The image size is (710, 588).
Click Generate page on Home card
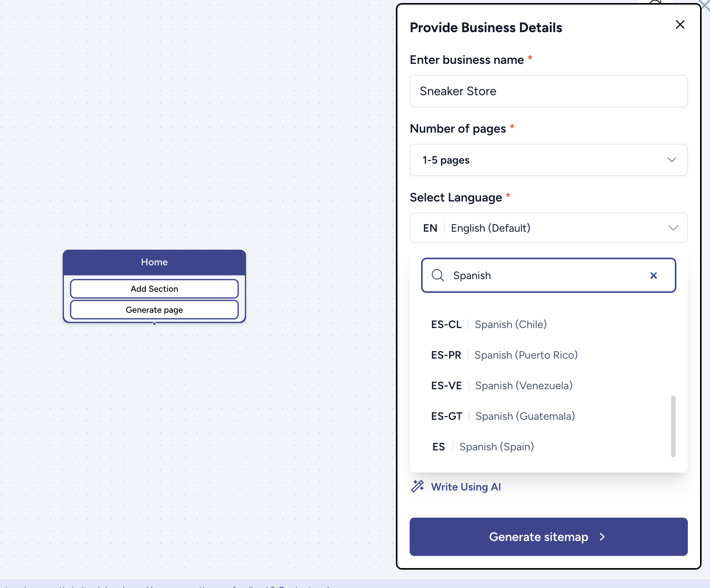(x=154, y=310)
